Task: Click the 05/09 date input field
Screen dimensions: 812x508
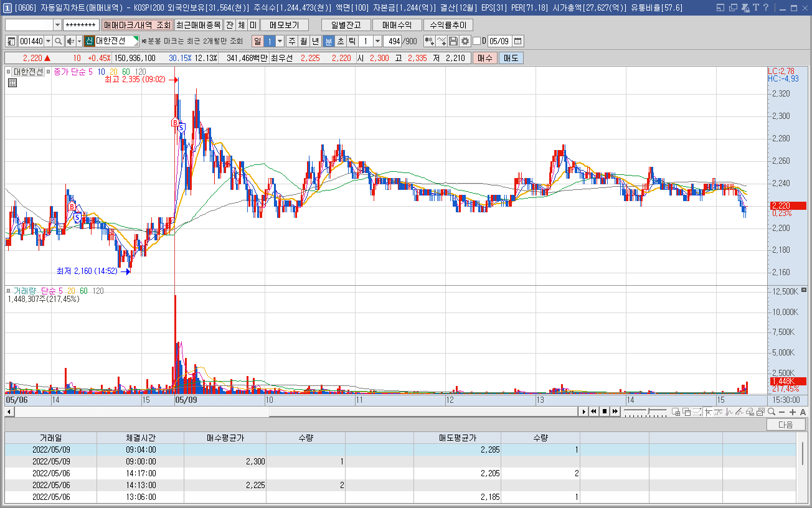Action: pyautogui.click(x=499, y=41)
